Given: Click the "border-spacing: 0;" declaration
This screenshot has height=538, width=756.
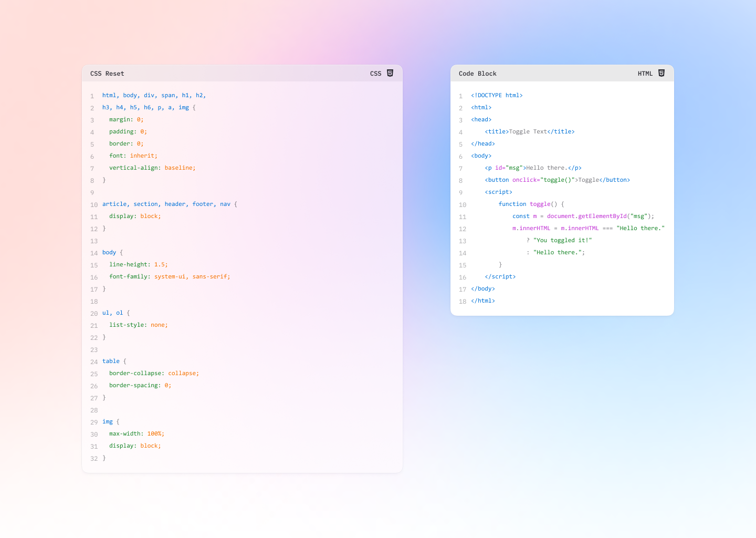Looking at the screenshot, I should [140, 386].
